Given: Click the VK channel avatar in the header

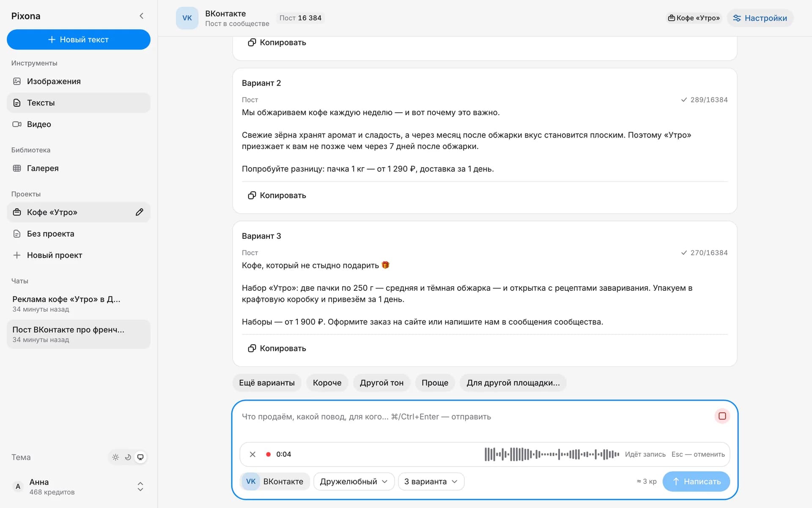Looking at the screenshot, I should tap(187, 18).
